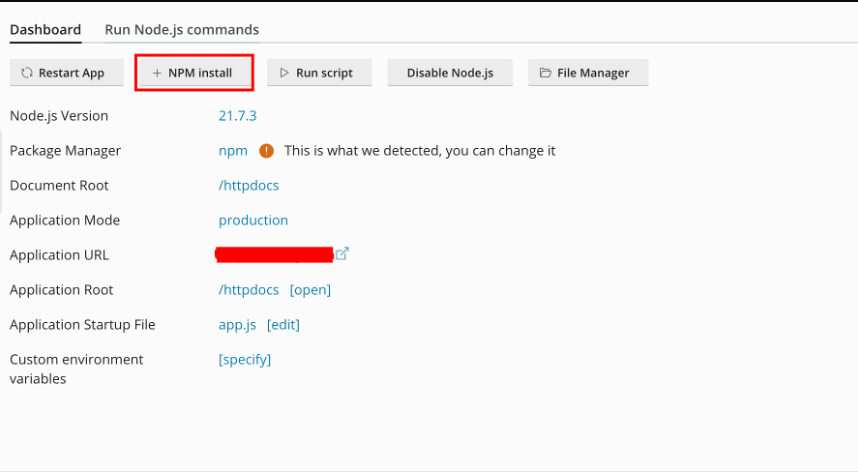Change Node.js version 21.7.3
858x472 pixels.
tap(238, 116)
